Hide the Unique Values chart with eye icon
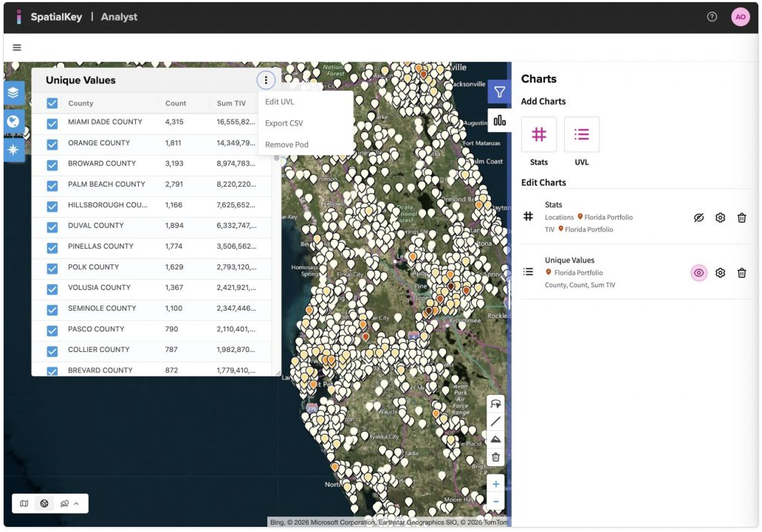The image size is (762, 532). (698, 273)
